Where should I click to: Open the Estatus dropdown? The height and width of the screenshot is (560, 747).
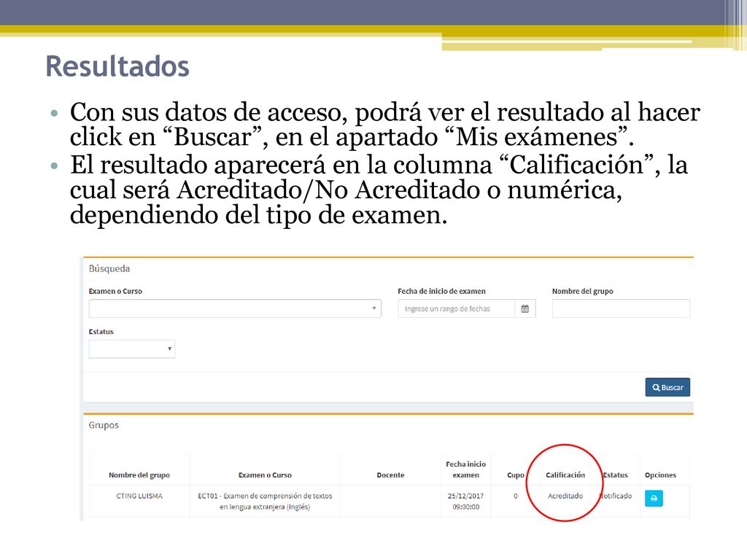(x=132, y=349)
